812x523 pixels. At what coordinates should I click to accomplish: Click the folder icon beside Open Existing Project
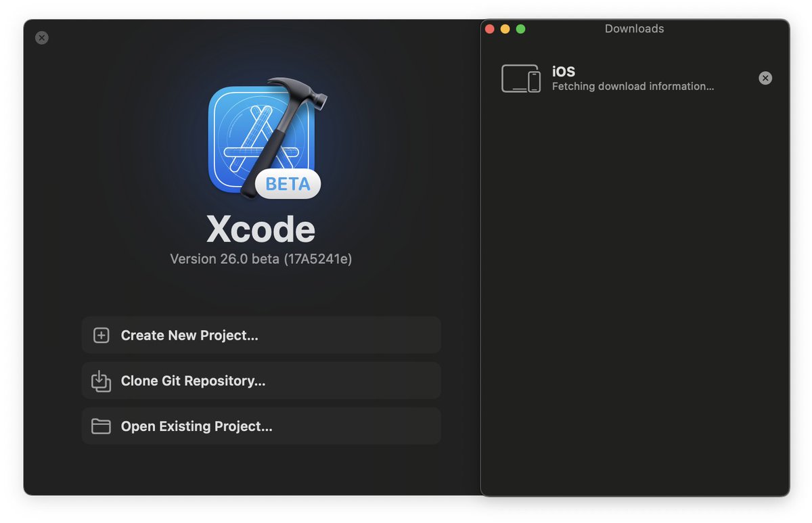[x=101, y=426]
